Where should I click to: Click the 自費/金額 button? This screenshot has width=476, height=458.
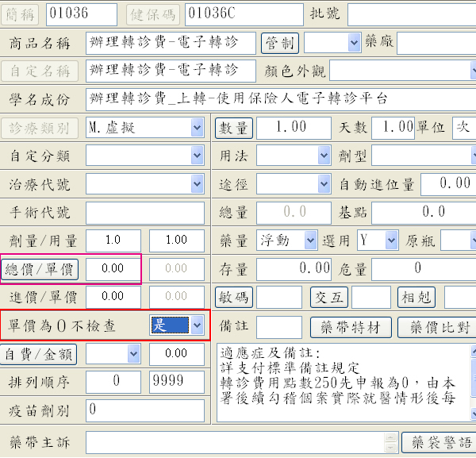tap(40, 353)
